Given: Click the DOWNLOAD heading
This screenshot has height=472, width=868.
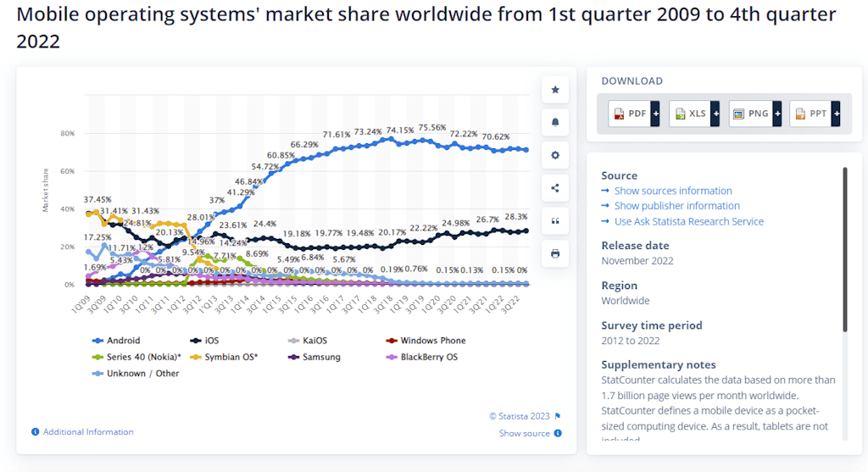Looking at the screenshot, I should 632,81.
